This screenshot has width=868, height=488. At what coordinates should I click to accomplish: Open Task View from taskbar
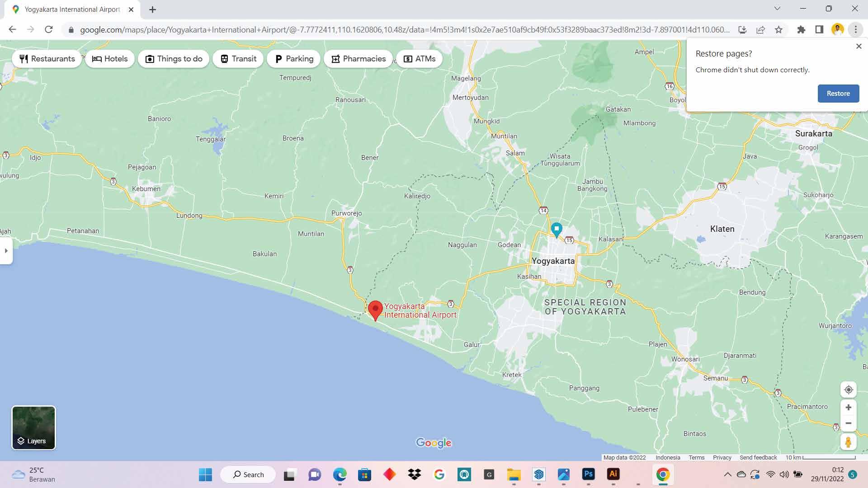click(x=289, y=474)
